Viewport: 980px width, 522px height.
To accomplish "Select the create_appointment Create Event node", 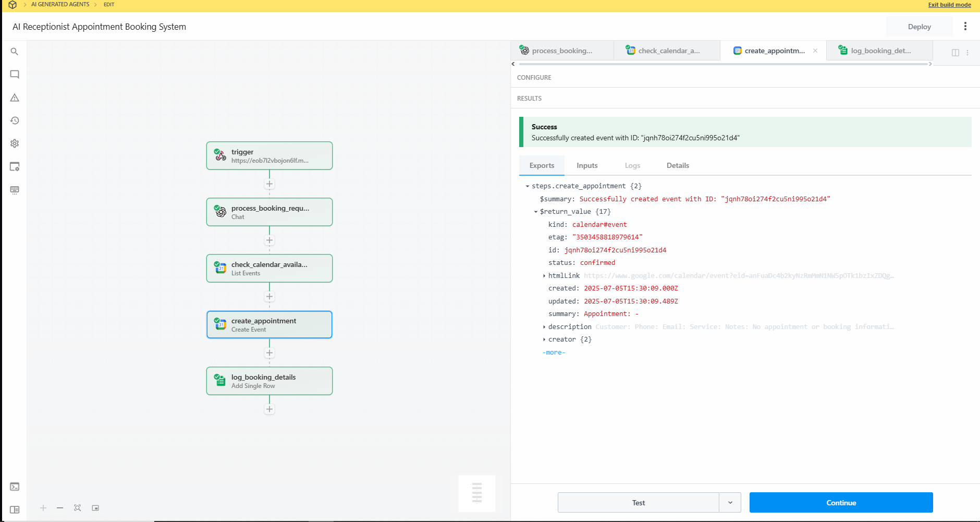I will (x=269, y=324).
